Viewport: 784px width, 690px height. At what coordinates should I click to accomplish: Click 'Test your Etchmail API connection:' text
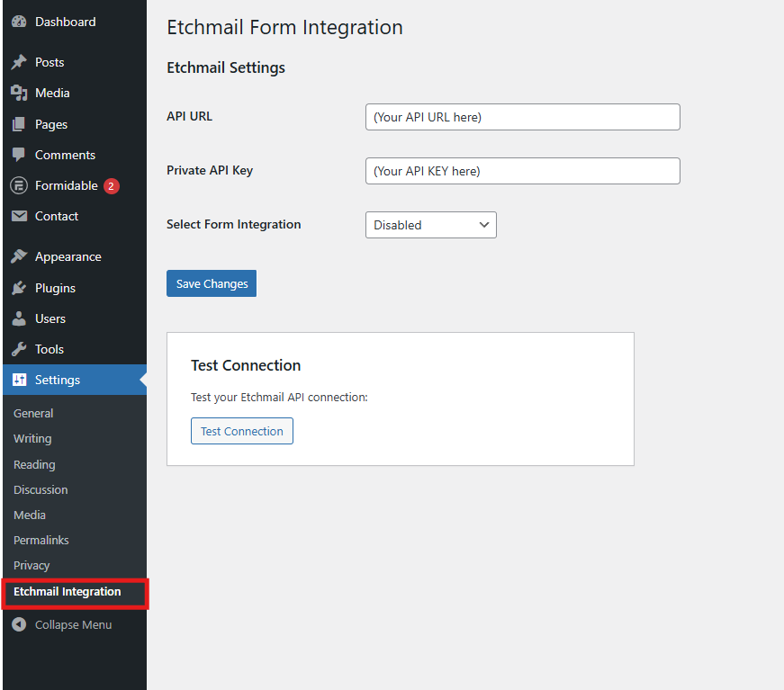click(x=279, y=398)
